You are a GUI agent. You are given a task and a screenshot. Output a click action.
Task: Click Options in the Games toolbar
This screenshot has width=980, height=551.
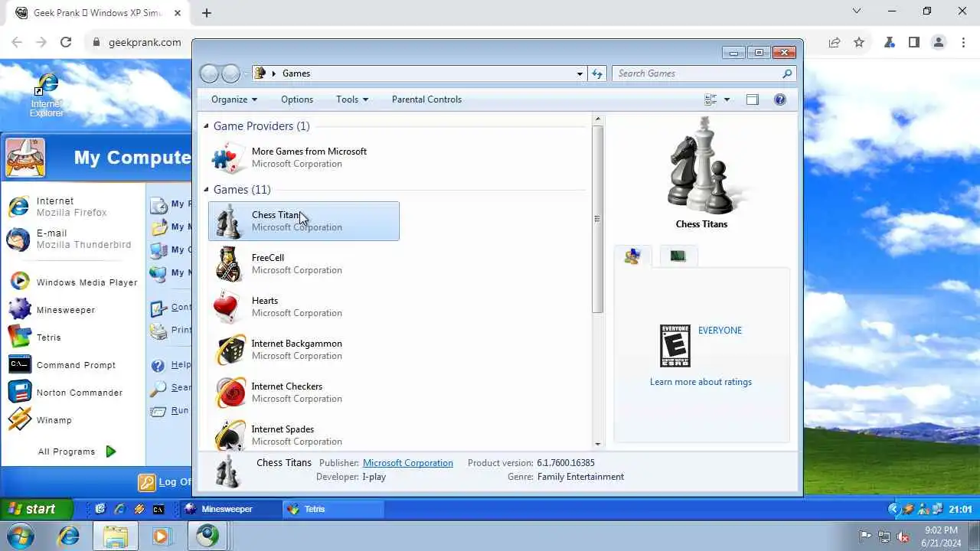(297, 99)
